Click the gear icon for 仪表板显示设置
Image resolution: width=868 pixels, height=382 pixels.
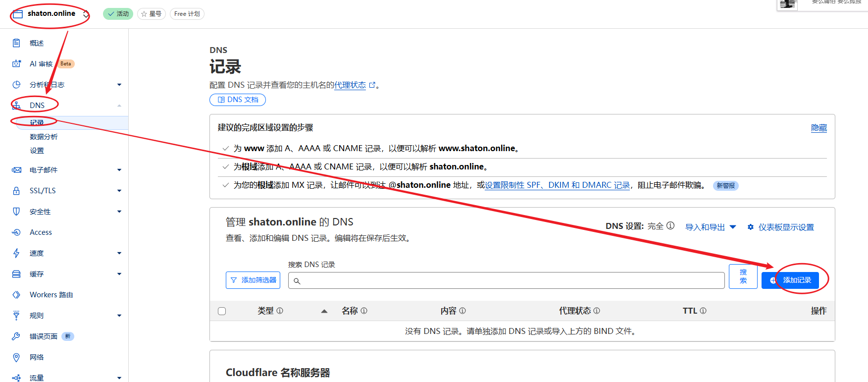[x=751, y=227]
